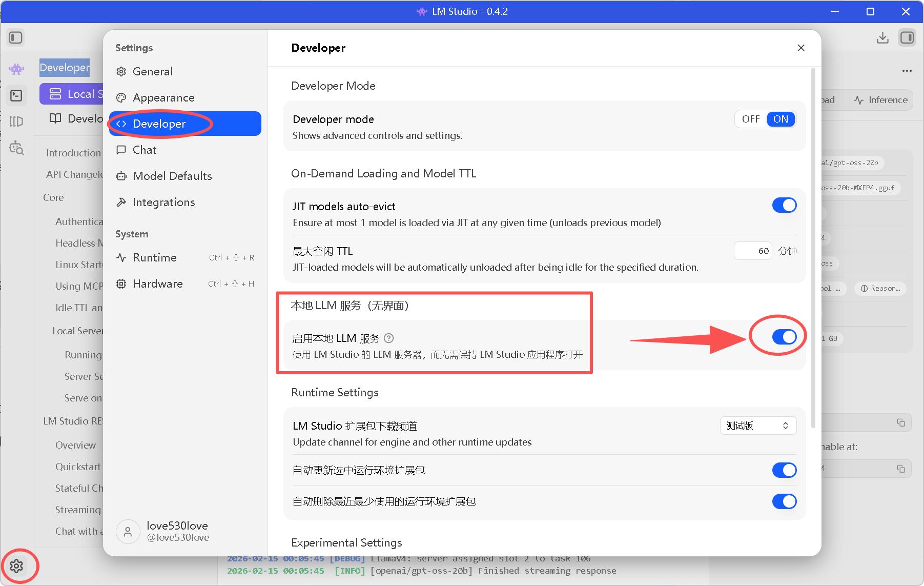
Task: Toggle 自动更新选中运行环境扩展包 switch
Action: pyautogui.click(x=784, y=470)
